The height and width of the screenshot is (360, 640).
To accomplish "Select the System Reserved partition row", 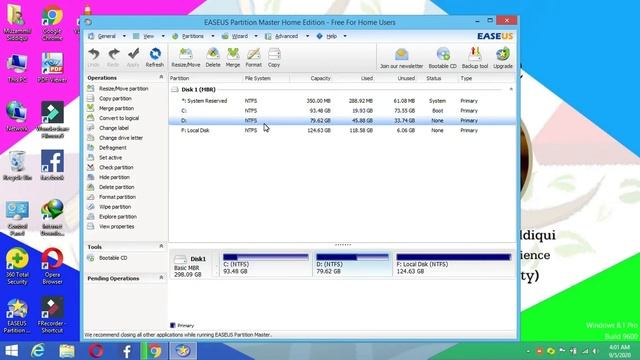I will 342,101.
